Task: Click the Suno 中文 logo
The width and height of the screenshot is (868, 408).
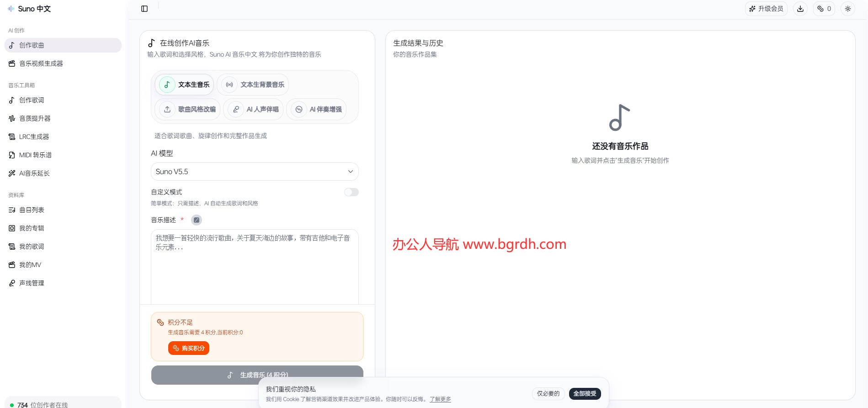Action: pos(29,9)
